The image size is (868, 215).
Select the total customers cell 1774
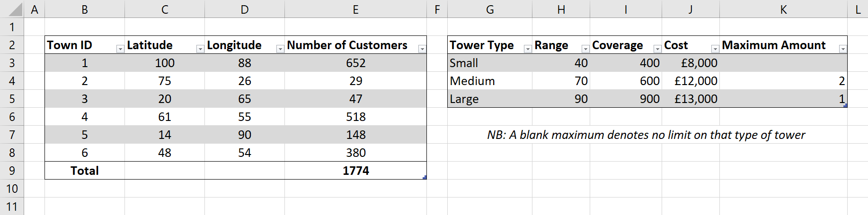click(x=355, y=171)
